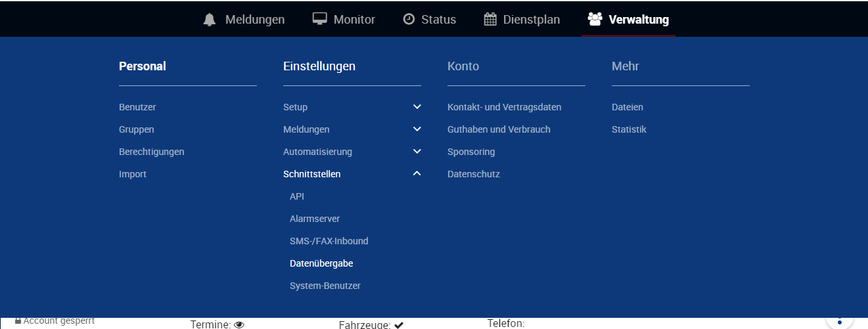The image size is (868, 329).
Task: Open Benutzer under Personal
Action: 137,107
